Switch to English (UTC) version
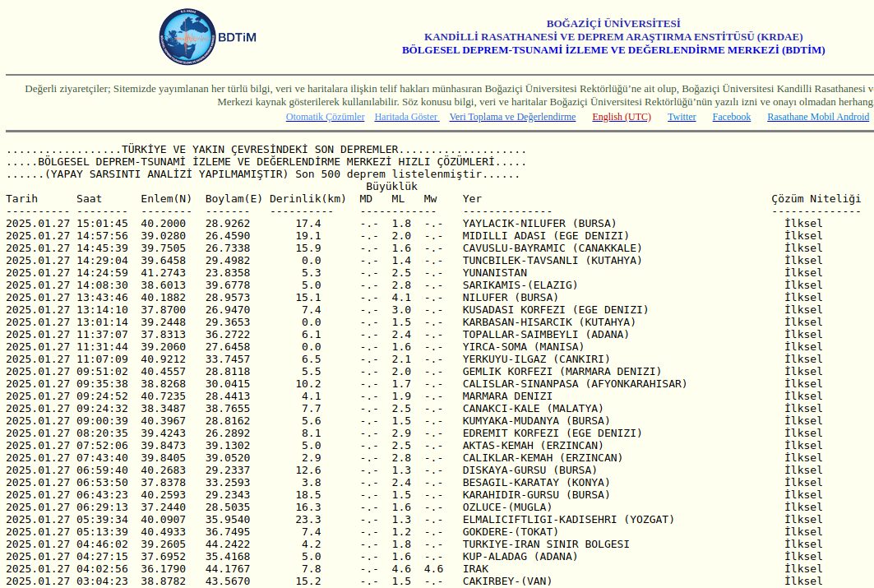Screen dimensions: 874x588 coord(621,117)
